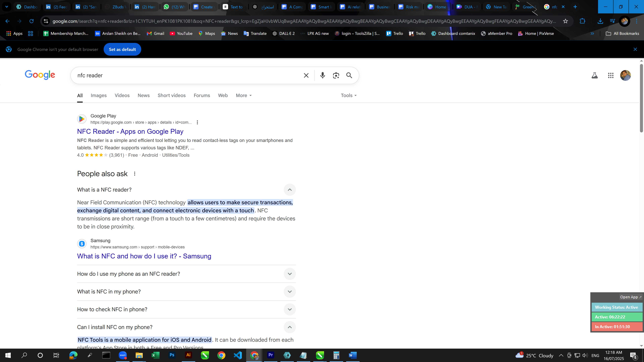Screen dimensions: 644x362
Task: Click Open App in the time tracker widget
Action: tap(631, 297)
